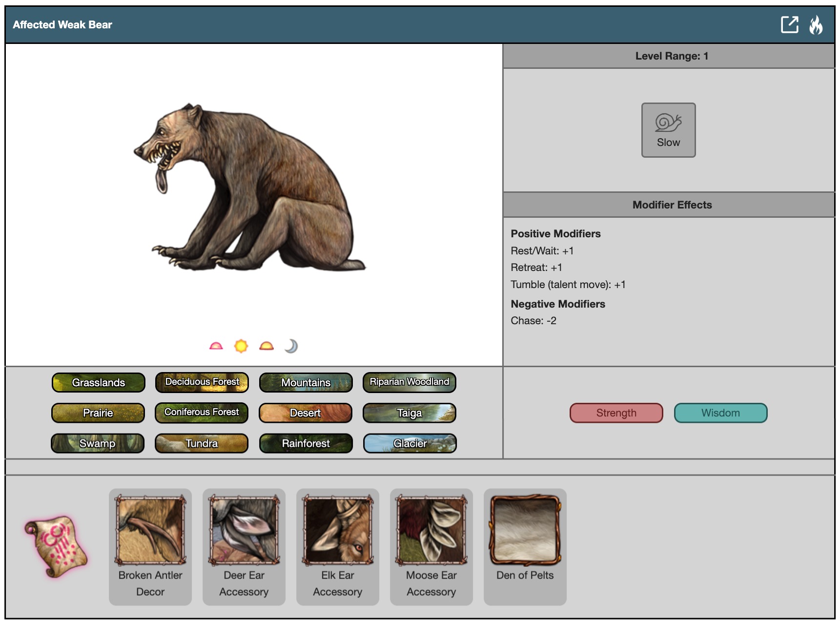Click the flame icon in header
840x624 pixels.
point(816,24)
